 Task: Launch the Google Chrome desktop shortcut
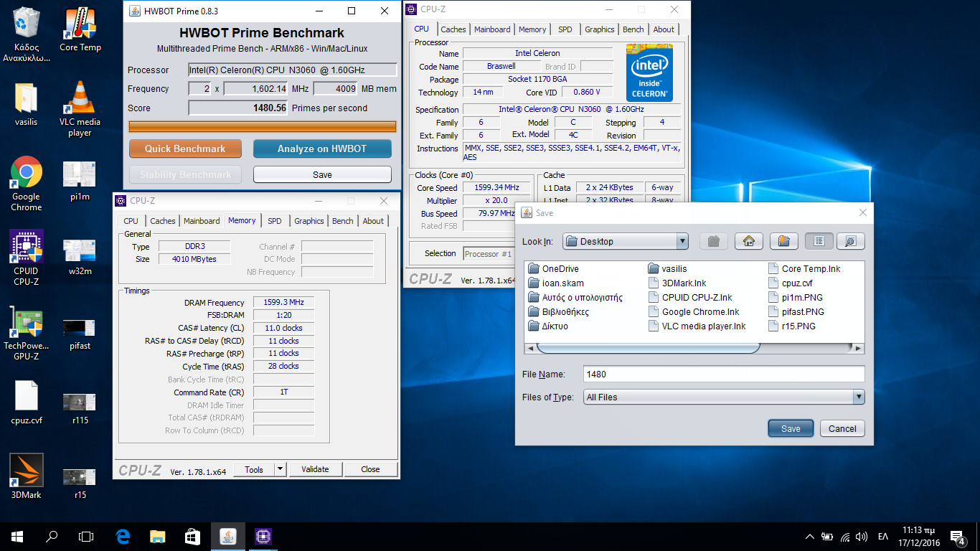tap(27, 184)
